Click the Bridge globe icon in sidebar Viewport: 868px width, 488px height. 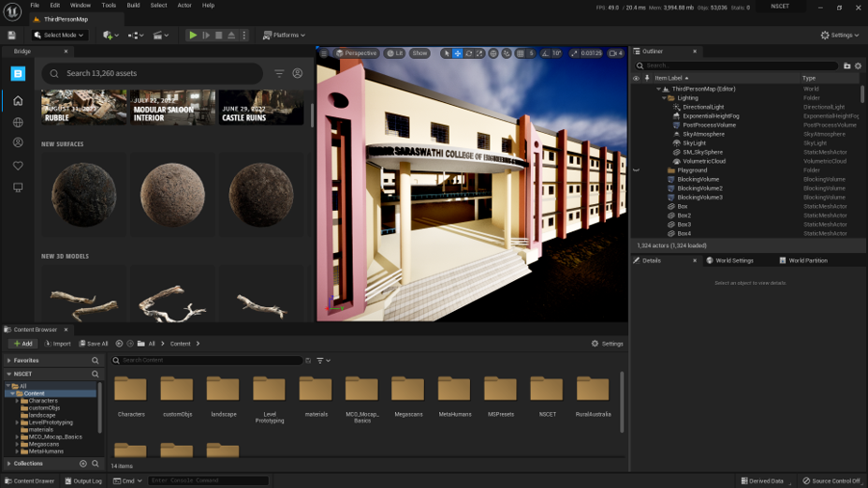click(18, 123)
